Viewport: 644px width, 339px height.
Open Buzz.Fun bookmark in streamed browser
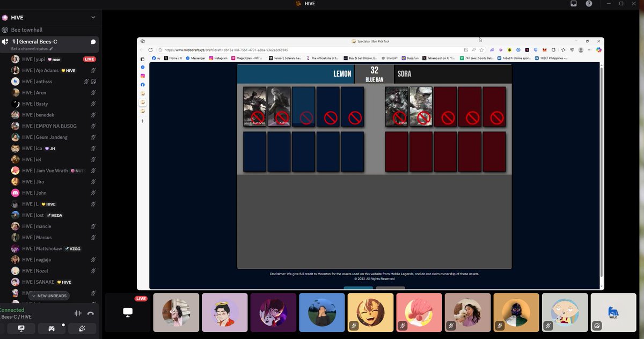tap(410, 58)
